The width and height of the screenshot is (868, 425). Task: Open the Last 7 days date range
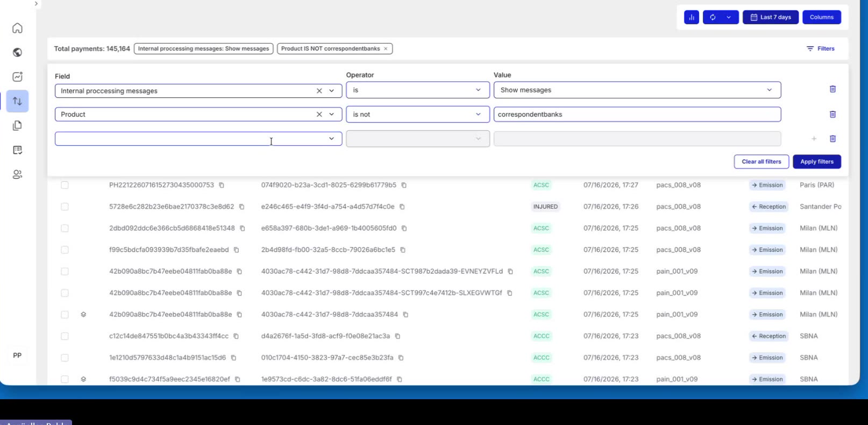[771, 17]
